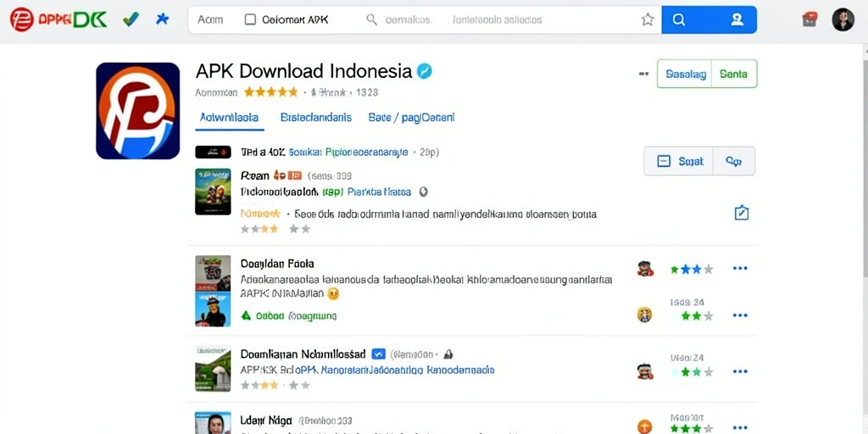
Task: Click the 'Doeyldan Fdola' title
Action: (277, 264)
